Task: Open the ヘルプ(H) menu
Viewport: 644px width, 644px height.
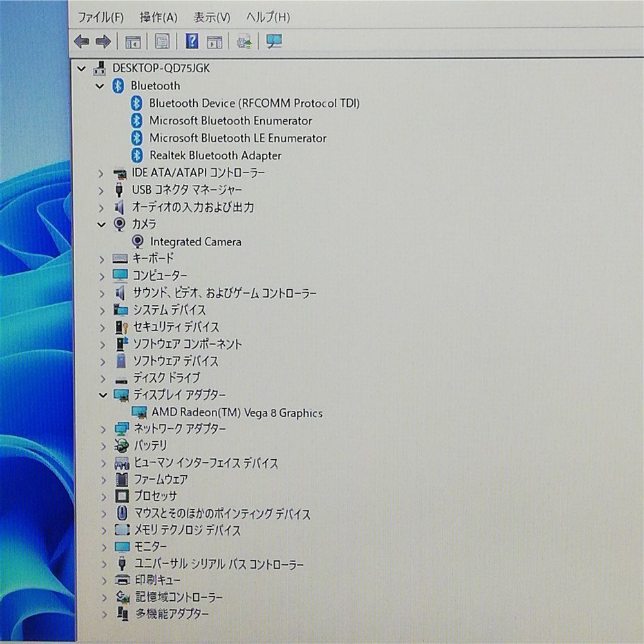Action: [268, 17]
